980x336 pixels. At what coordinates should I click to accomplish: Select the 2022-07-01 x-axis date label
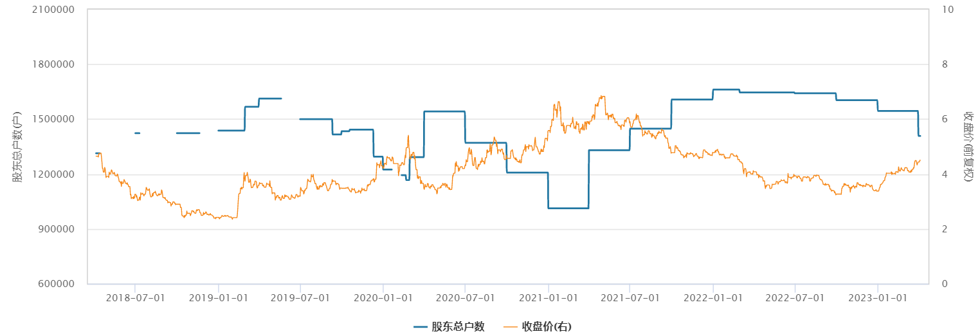[x=795, y=297]
